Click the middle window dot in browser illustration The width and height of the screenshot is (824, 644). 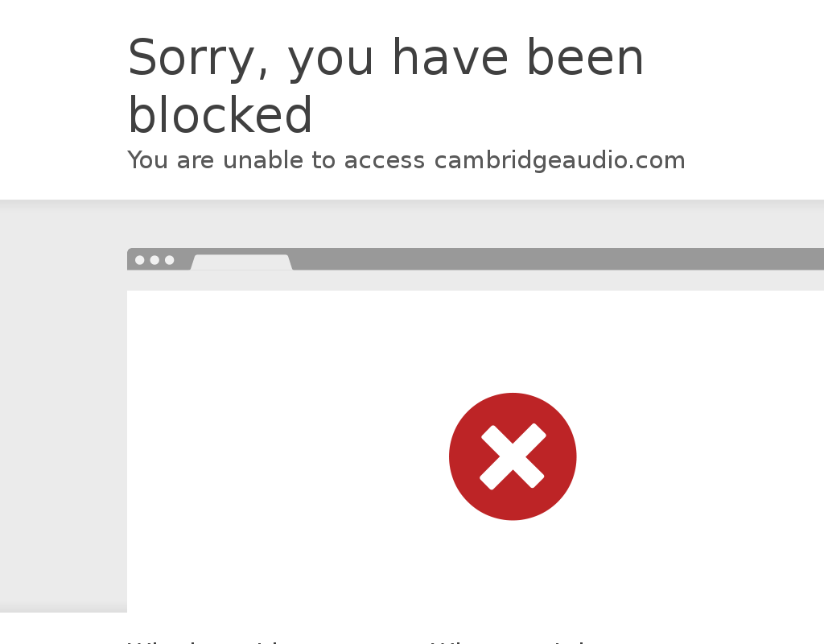point(154,260)
